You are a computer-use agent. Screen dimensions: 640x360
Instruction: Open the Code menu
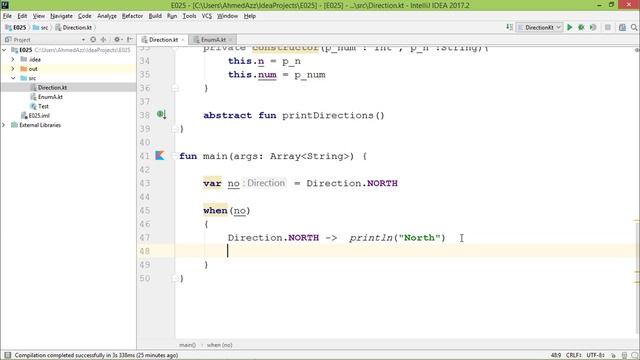84,16
